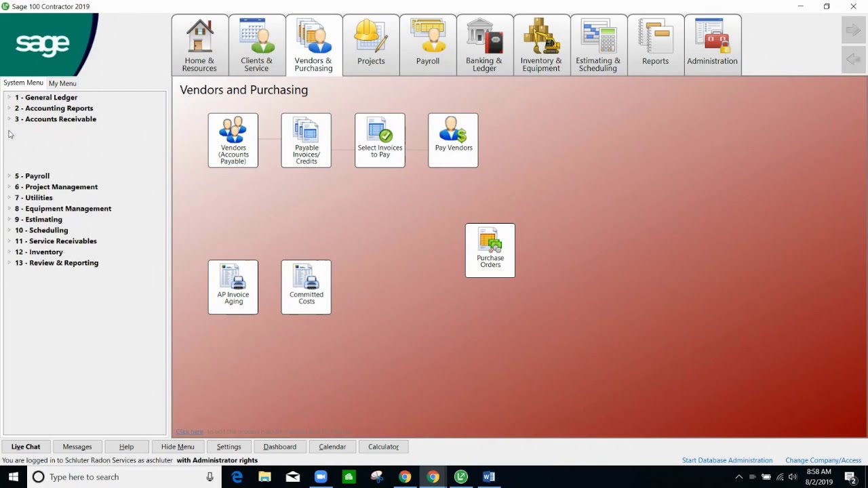Switch to Clients & Service section
The image size is (868, 488).
pos(256,45)
